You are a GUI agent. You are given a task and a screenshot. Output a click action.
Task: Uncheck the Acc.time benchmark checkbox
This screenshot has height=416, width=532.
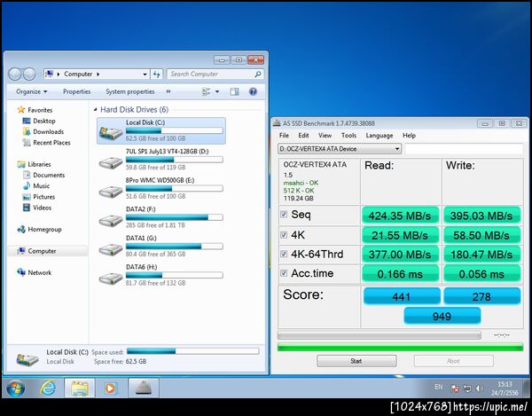(284, 273)
